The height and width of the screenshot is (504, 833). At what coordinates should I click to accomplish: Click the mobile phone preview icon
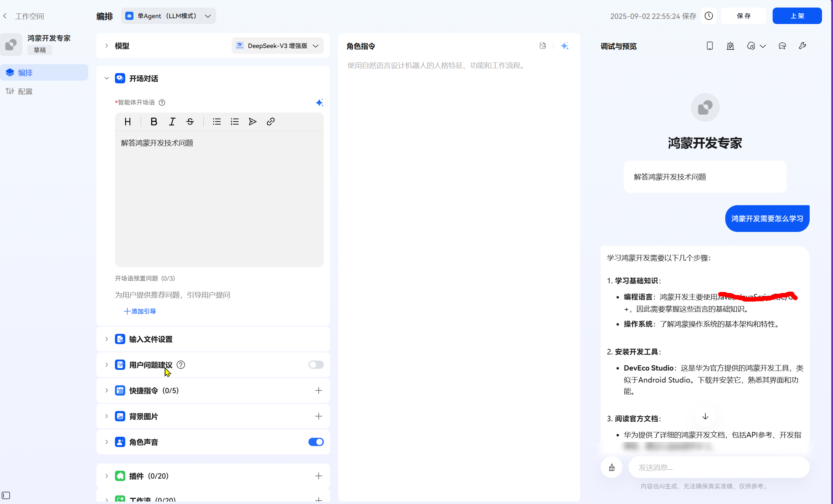click(x=710, y=46)
